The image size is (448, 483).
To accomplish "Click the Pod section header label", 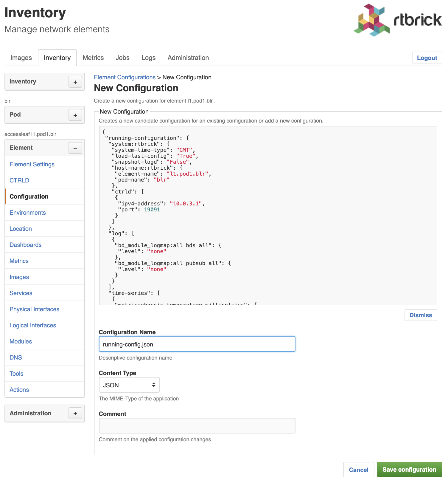I will click(15, 114).
